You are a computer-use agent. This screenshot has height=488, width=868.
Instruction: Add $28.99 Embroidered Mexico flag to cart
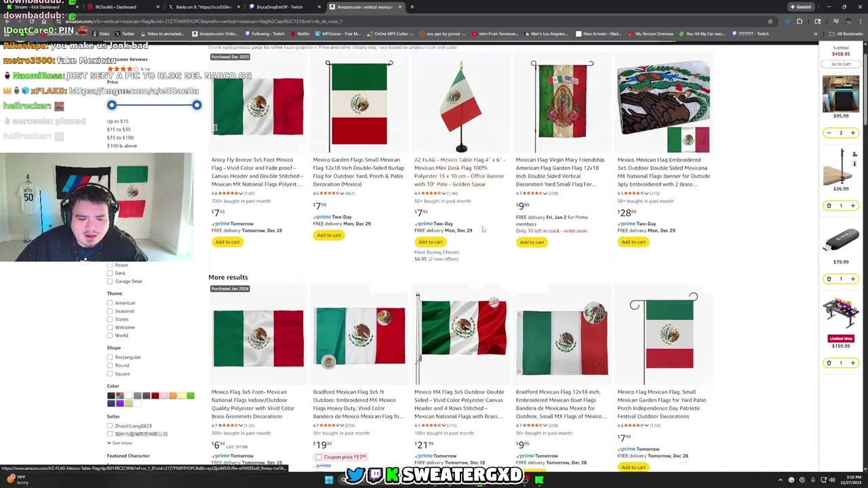click(633, 242)
